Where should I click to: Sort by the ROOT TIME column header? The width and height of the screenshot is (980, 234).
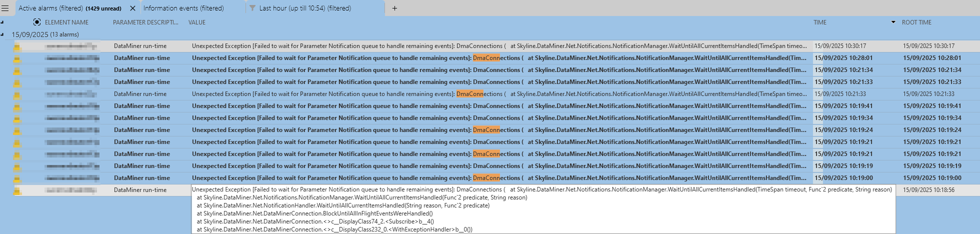[x=916, y=22]
